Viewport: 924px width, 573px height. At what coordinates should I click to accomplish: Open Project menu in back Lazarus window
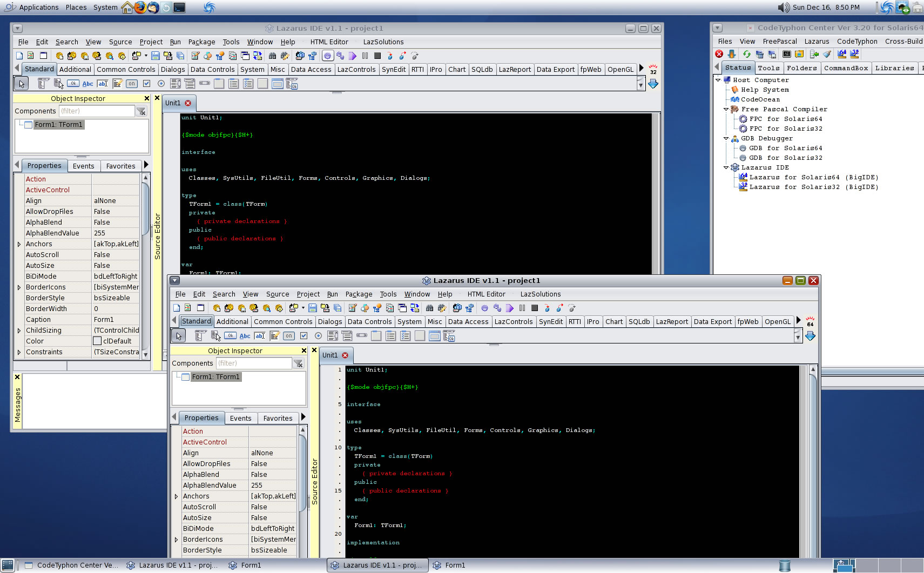pyautogui.click(x=151, y=42)
